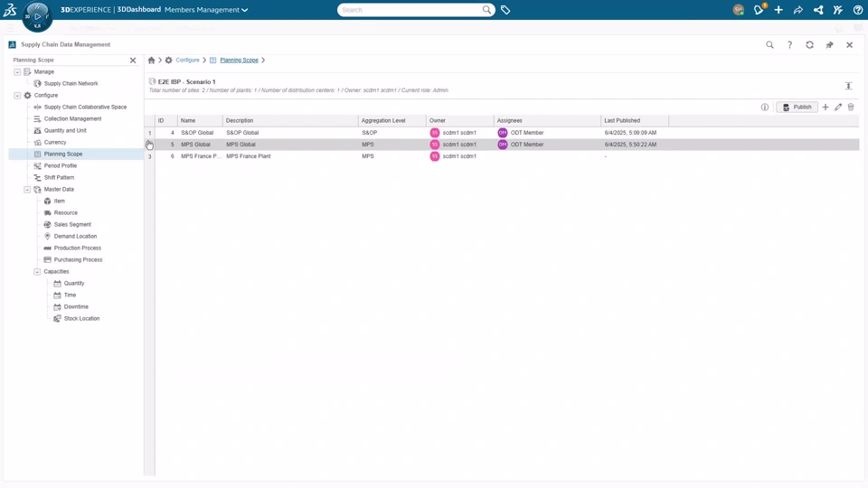This screenshot has height=488, width=868.
Task: Click the Publish button
Action: pyautogui.click(x=797, y=108)
